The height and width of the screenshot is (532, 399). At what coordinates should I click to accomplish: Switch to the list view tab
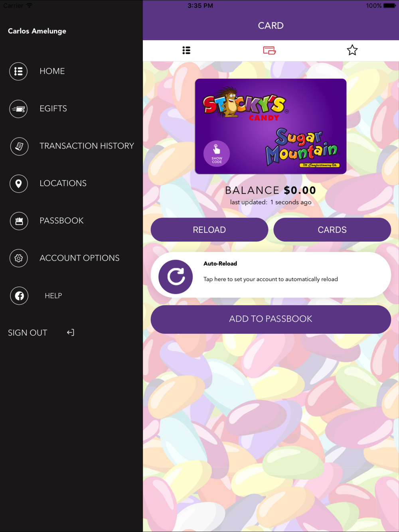click(x=186, y=50)
